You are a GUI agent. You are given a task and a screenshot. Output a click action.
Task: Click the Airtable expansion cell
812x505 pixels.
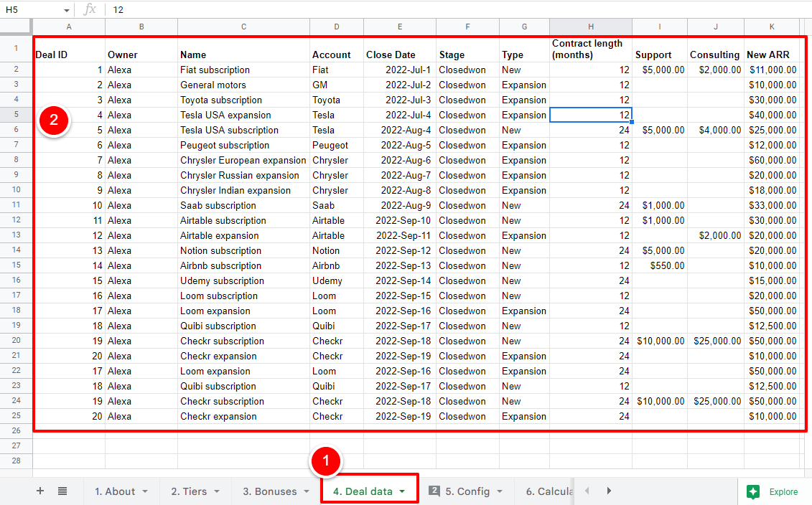pos(244,235)
